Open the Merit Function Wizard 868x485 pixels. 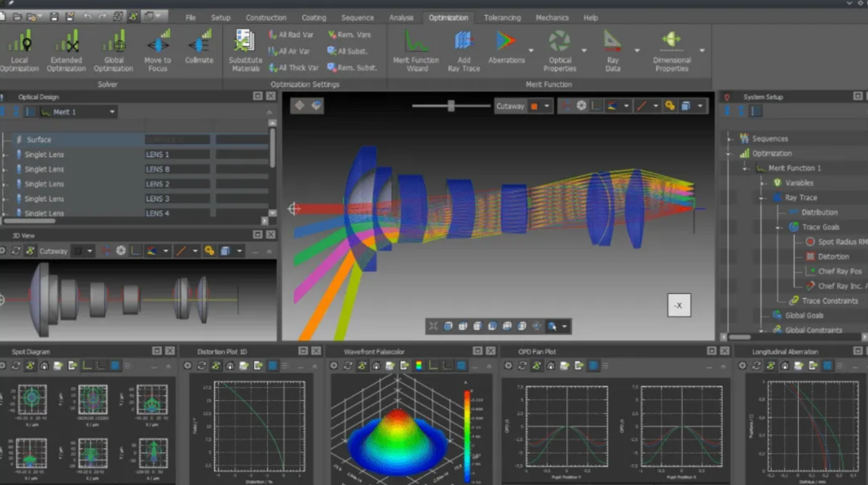[416, 51]
